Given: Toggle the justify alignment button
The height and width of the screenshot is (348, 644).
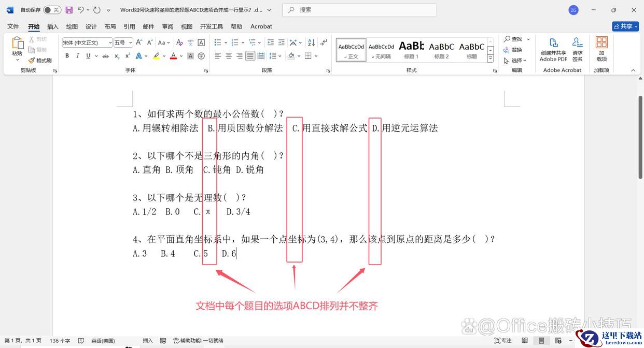Looking at the screenshot, I should [250, 56].
